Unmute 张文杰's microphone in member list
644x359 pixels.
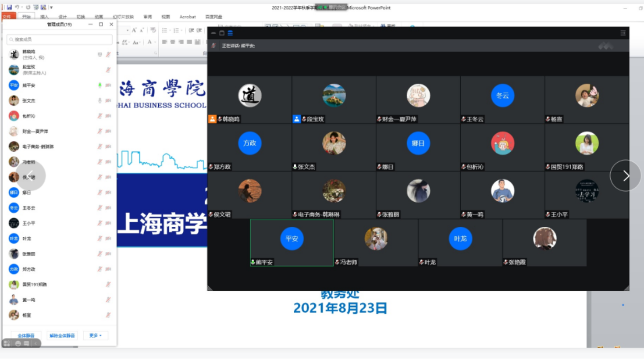100,100
